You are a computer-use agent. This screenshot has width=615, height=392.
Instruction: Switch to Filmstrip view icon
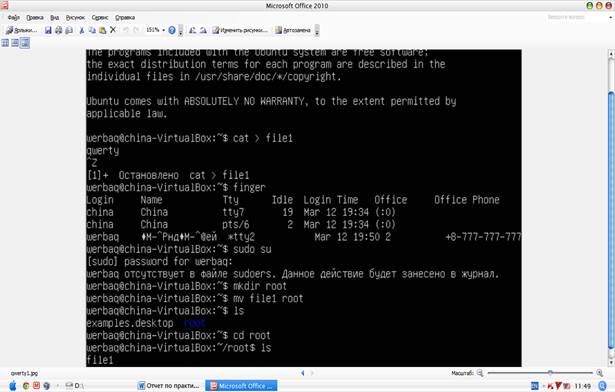(15, 43)
